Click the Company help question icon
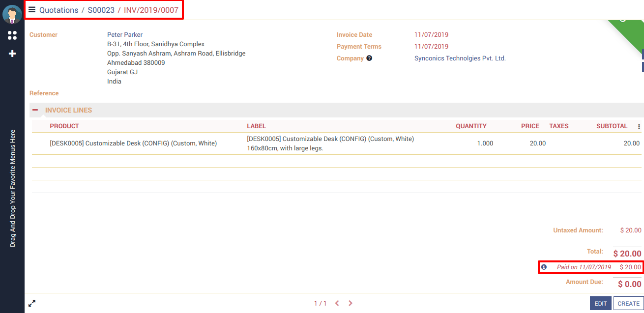 [x=369, y=58]
